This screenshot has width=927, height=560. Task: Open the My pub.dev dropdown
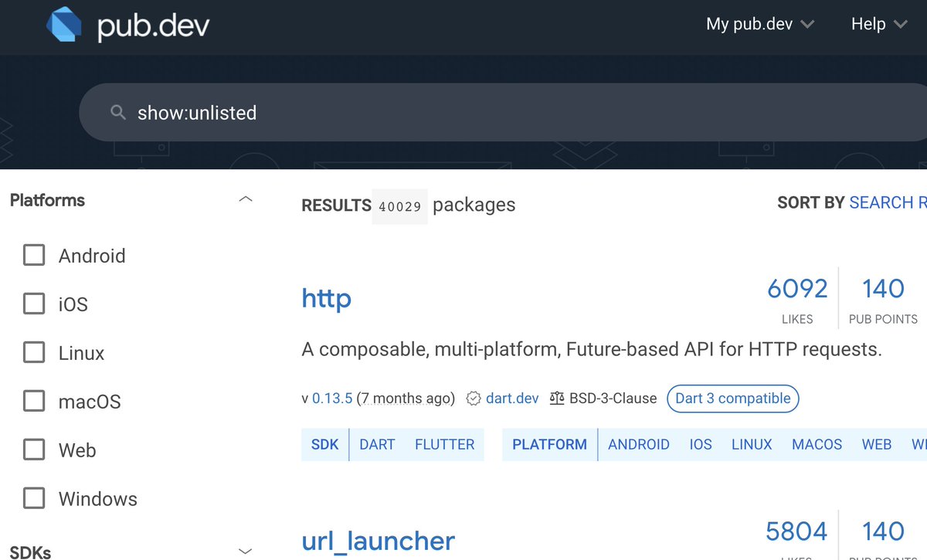pos(760,24)
